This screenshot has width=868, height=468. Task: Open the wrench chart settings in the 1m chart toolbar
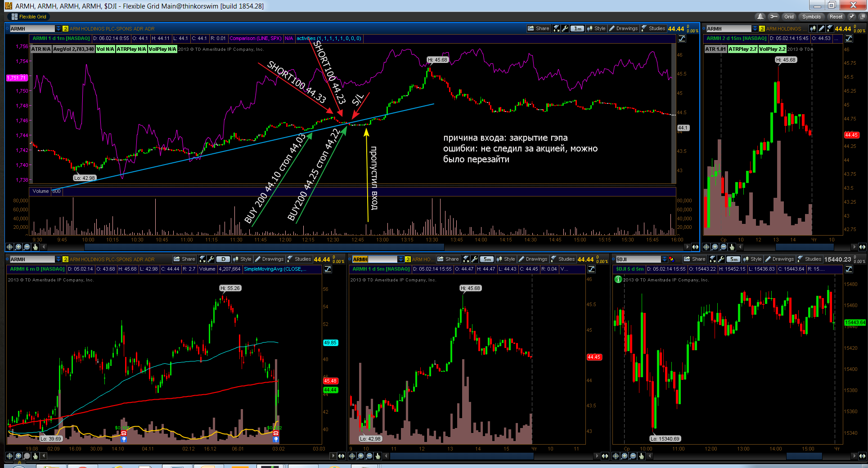point(565,28)
